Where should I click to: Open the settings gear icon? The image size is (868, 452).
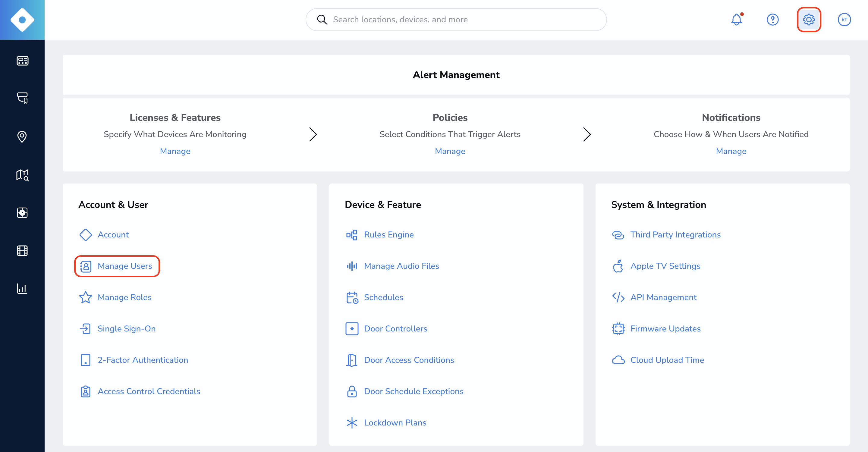point(808,20)
